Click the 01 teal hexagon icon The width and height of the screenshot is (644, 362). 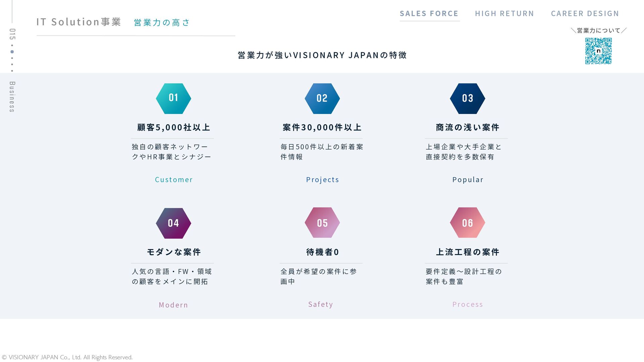pos(173,98)
